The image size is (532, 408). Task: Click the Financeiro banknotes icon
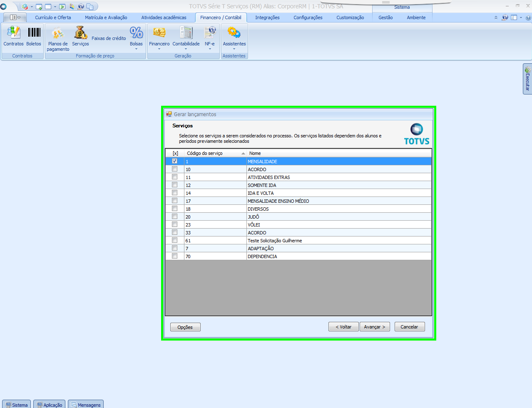point(159,32)
